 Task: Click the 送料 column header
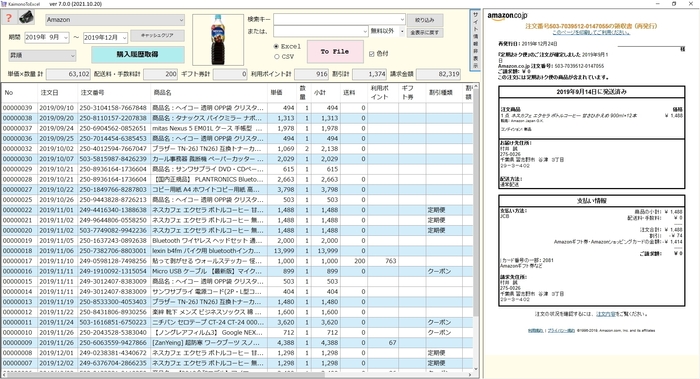tap(353, 92)
